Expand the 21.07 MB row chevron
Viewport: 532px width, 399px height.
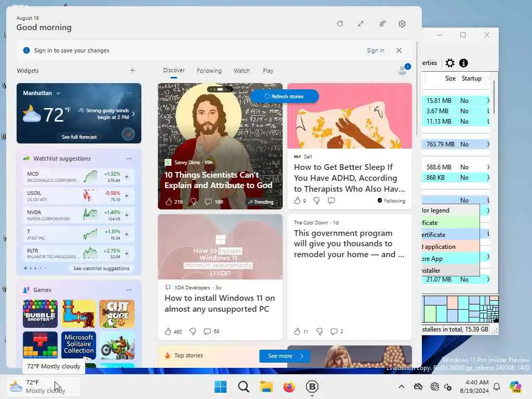coord(488,279)
